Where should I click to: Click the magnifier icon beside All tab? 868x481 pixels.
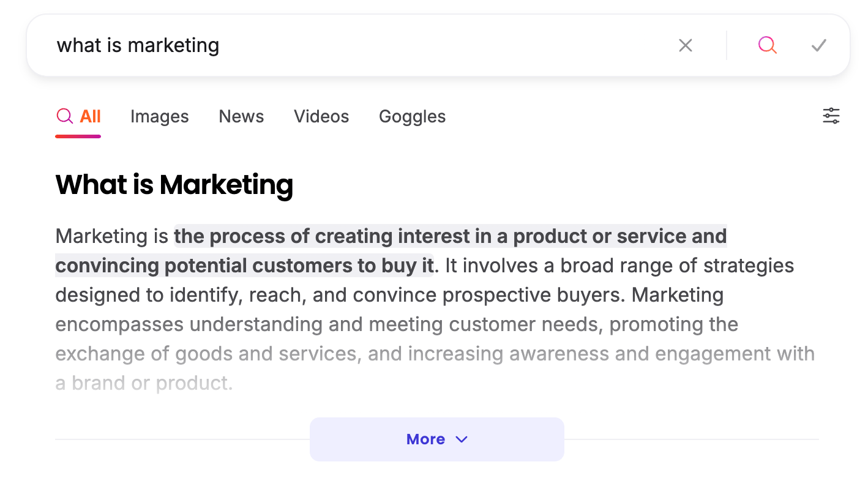pyautogui.click(x=64, y=116)
